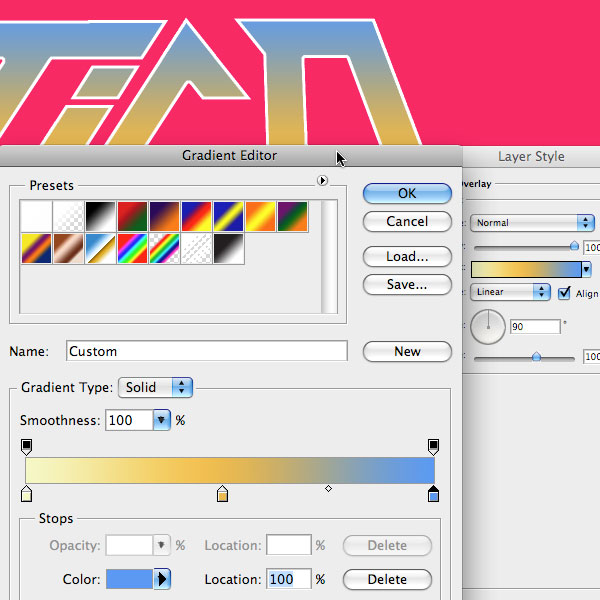
Task: Select the dark gray to white preset
Action: click(228, 249)
